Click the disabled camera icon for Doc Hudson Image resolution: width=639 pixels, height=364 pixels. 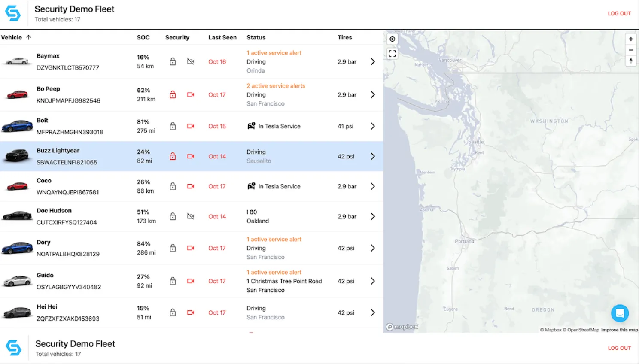(x=191, y=216)
